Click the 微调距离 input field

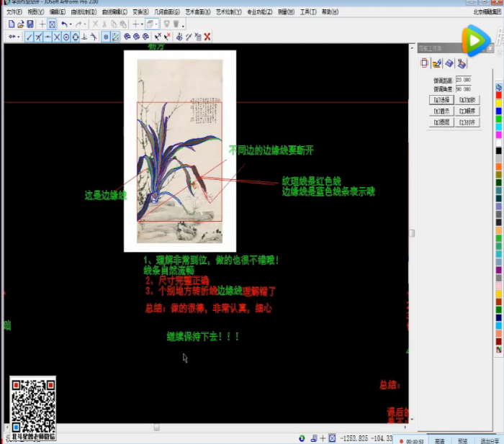[463, 80]
